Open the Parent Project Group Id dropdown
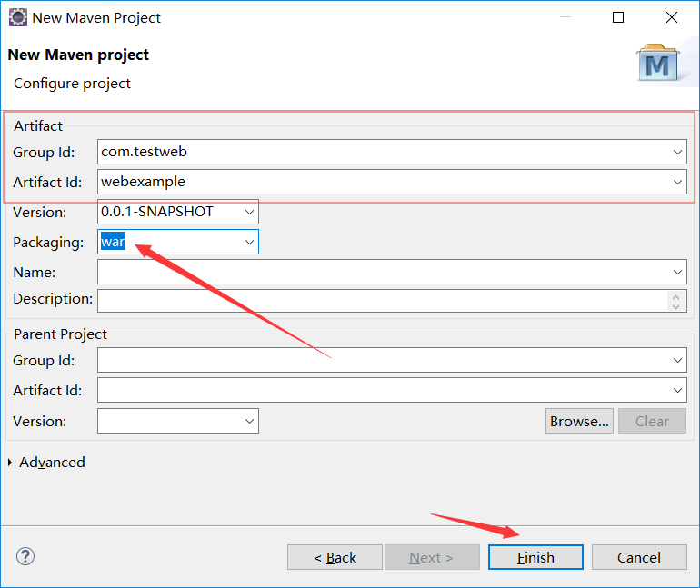This screenshot has height=588, width=700. [x=677, y=361]
